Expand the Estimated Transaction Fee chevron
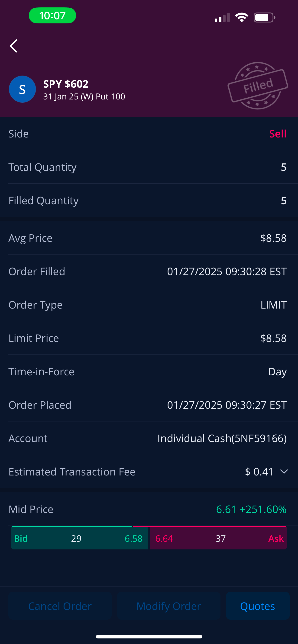The height and width of the screenshot is (644, 298). click(x=284, y=472)
